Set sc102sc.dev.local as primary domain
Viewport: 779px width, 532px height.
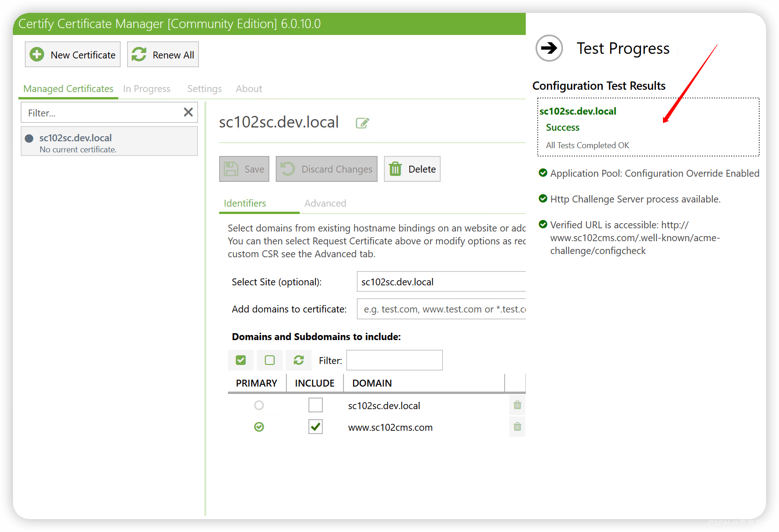[x=259, y=405]
